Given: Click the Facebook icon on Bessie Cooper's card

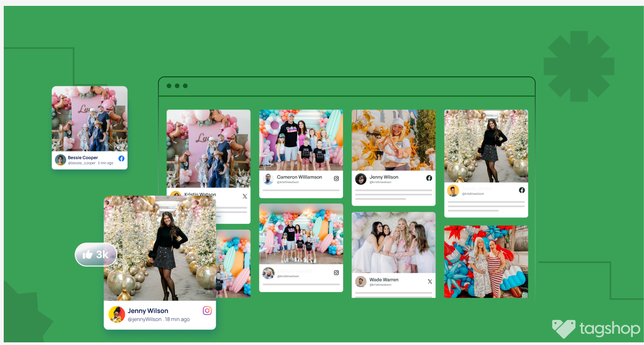Looking at the screenshot, I should coord(121,159).
